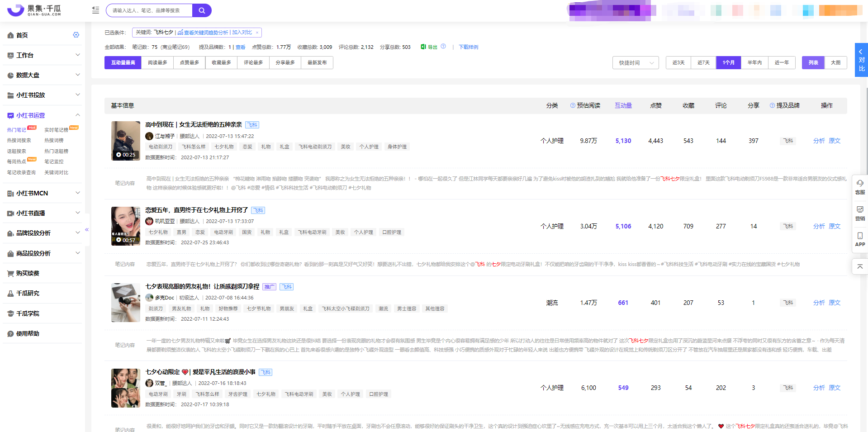Viewport: 868px width, 432px height.
Task: Open the 快捷时间 dropdown
Action: [x=636, y=63]
